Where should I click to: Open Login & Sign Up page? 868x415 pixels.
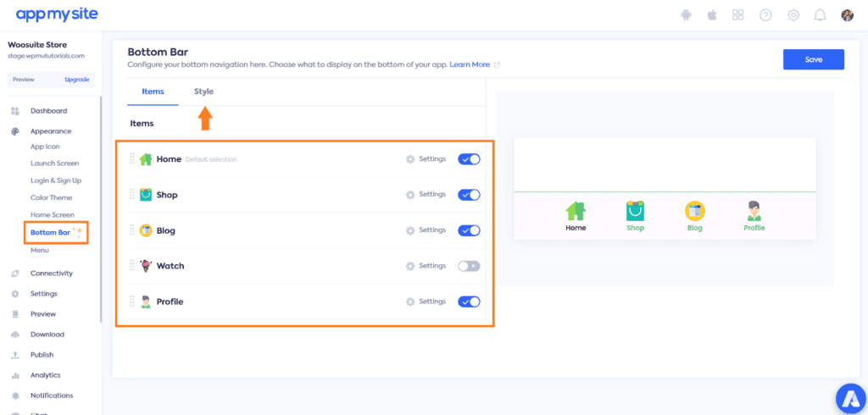(x=56, y=180)
